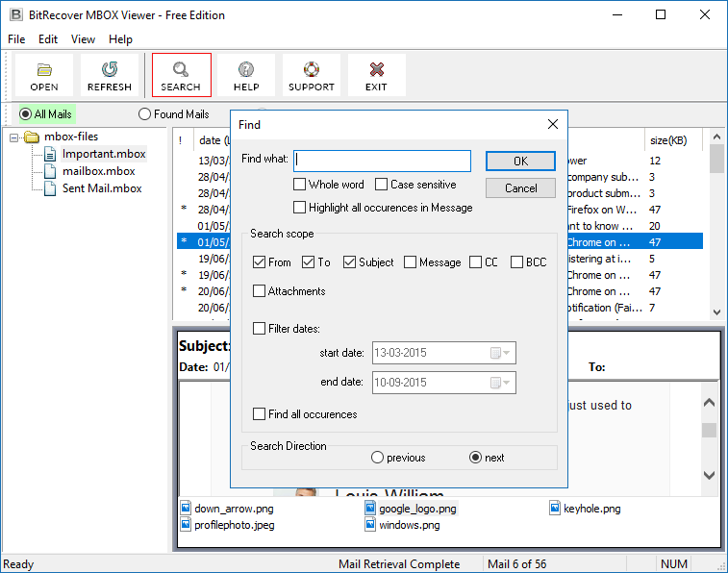This screenshot has height=573, width=728.
Task: Check the Message search scope
Action: click(410, 262)
